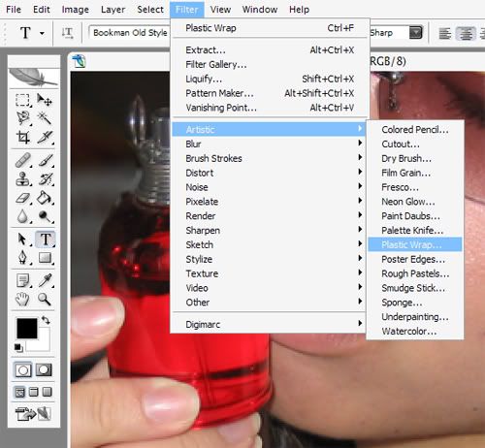Switch to Full Screen with Menu Bar
485x448 pixels.
[x=34, y=392]
